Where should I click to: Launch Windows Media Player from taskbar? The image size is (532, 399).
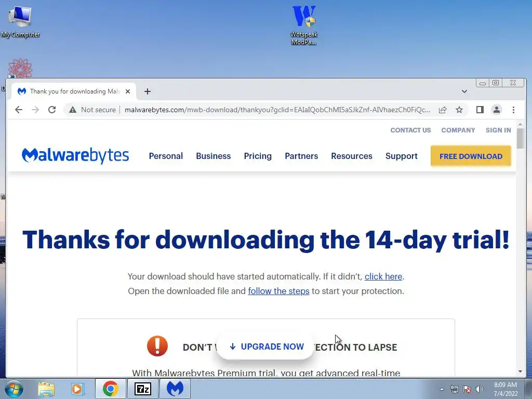77,389
